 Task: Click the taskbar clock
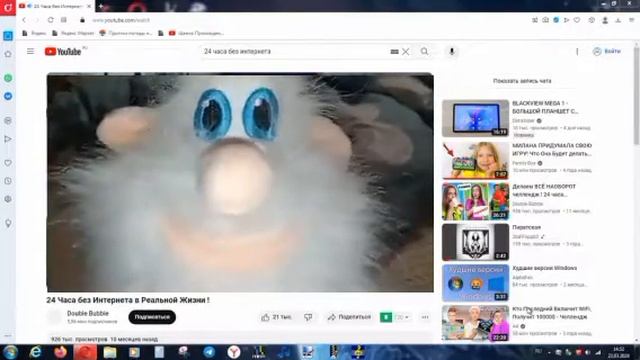coord(619,352)
